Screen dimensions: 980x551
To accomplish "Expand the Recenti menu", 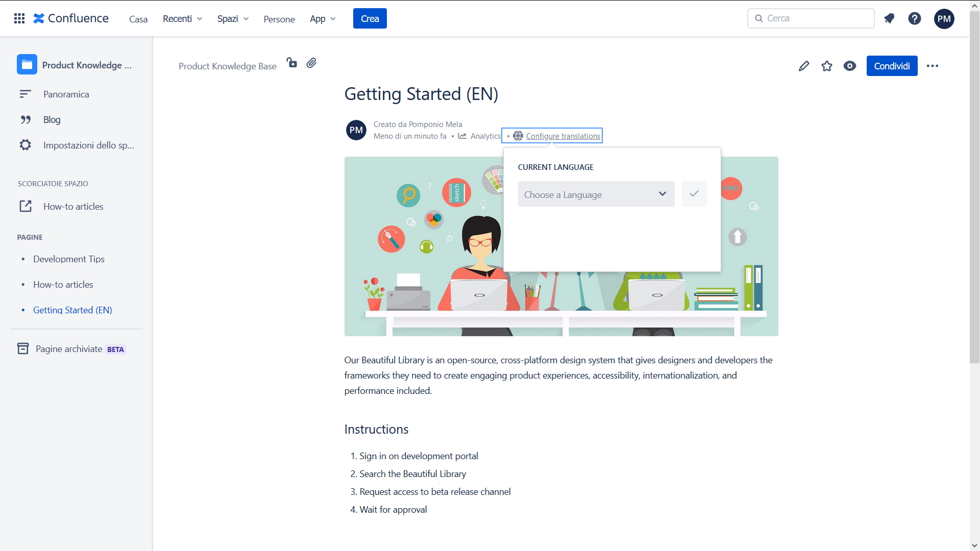I will click(182, 18).
